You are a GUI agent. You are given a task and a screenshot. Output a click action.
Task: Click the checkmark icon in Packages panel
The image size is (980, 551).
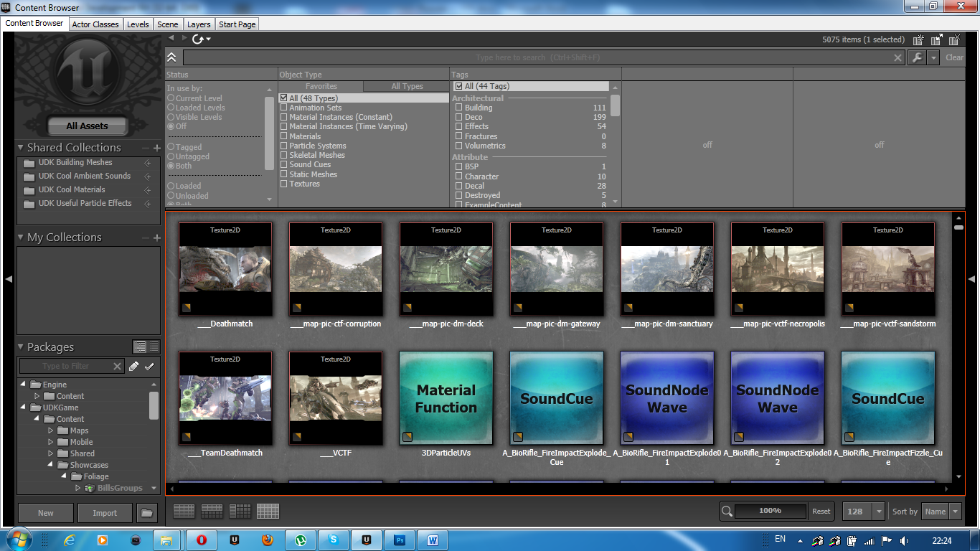click(149, 367)
